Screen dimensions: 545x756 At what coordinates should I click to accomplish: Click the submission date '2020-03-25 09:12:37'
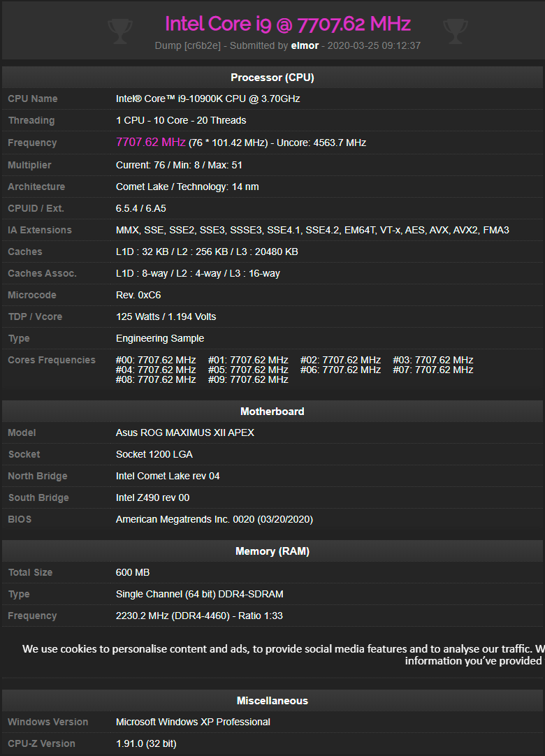374,46
